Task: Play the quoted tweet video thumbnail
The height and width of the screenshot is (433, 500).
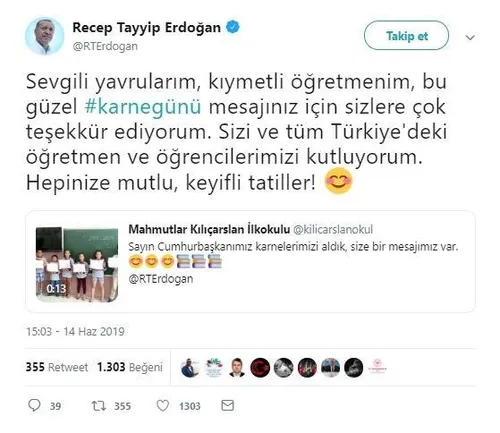Action: pos(77,264)
